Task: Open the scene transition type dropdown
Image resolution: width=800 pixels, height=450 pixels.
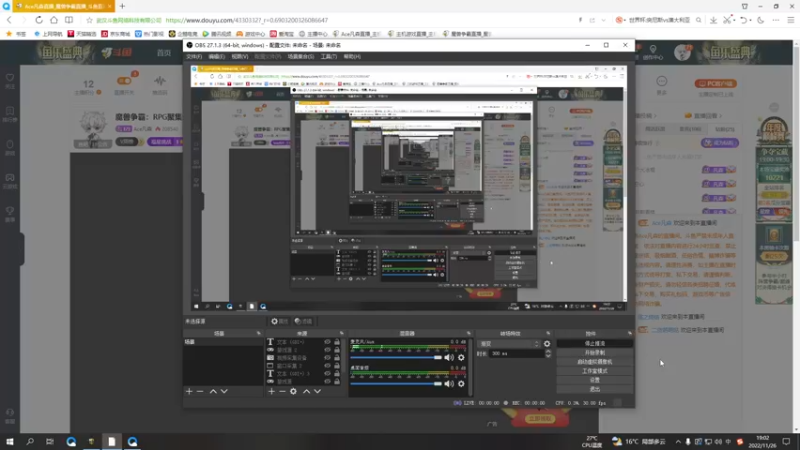Action: (509, 344)
